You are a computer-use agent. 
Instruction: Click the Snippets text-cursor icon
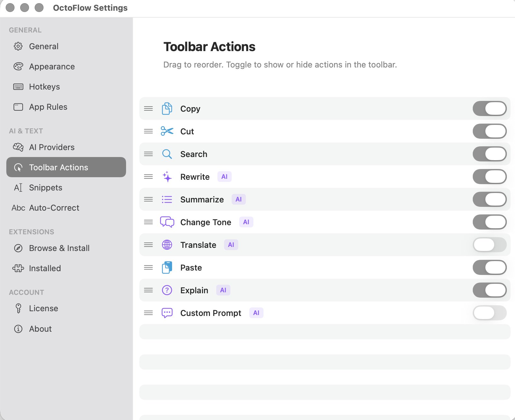coord(18,188)
